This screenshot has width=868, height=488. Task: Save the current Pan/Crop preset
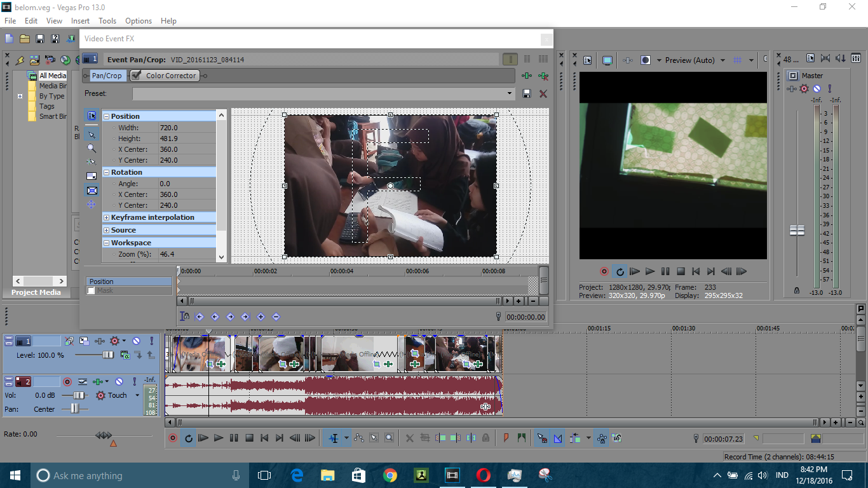tap(527, 93)
